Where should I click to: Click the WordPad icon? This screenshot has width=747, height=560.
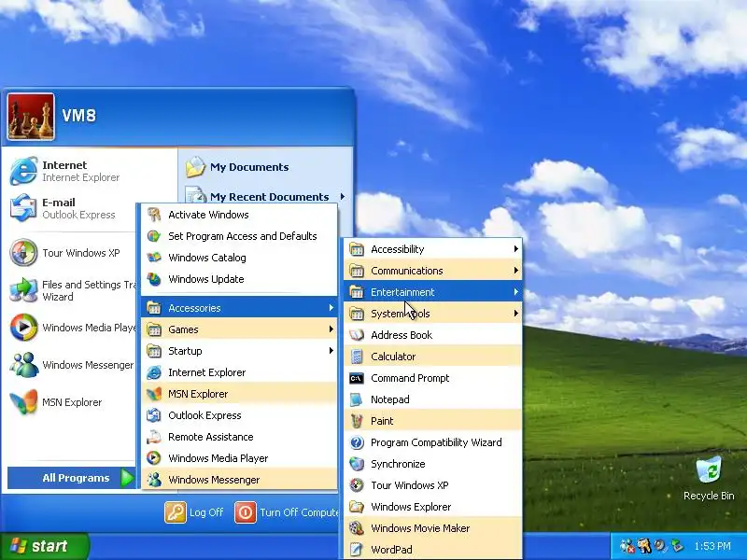(x=357, y=550)
